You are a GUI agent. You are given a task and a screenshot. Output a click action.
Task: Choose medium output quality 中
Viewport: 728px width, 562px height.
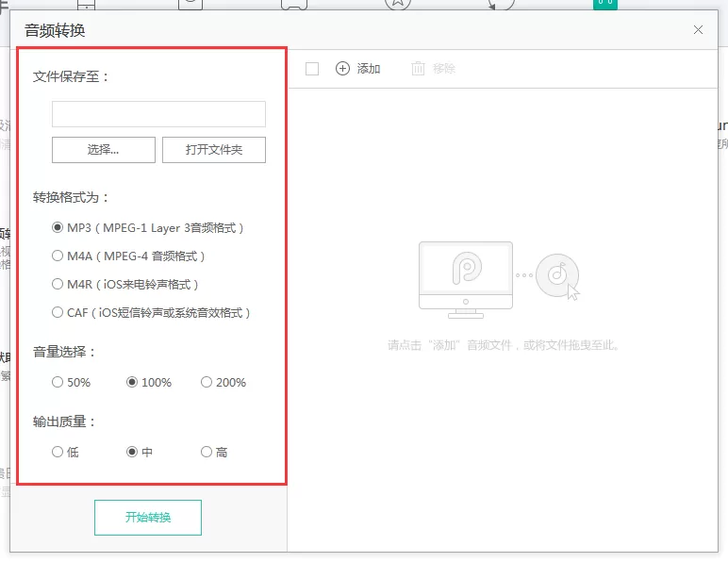pos(132,452)
